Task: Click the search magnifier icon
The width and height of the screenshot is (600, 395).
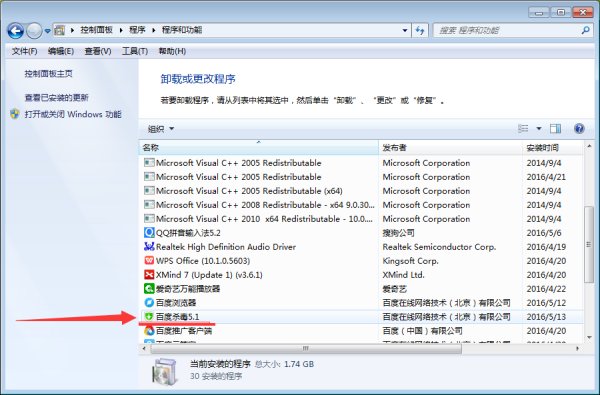Action: pyautogui.click(x=585, y=30)
